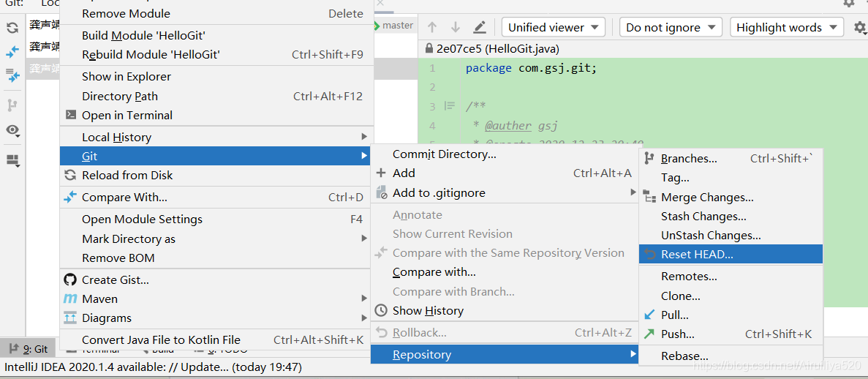
Task: Switch to the 9: Git tool tab
Action: tap(29, 349)
